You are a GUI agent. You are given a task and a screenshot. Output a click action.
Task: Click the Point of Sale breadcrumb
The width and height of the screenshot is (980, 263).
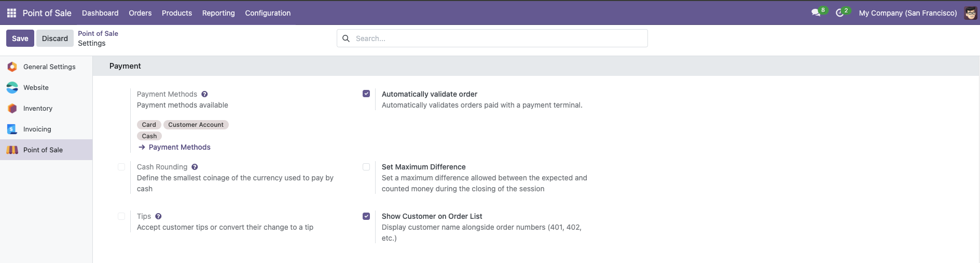click(x=98, y=33)
